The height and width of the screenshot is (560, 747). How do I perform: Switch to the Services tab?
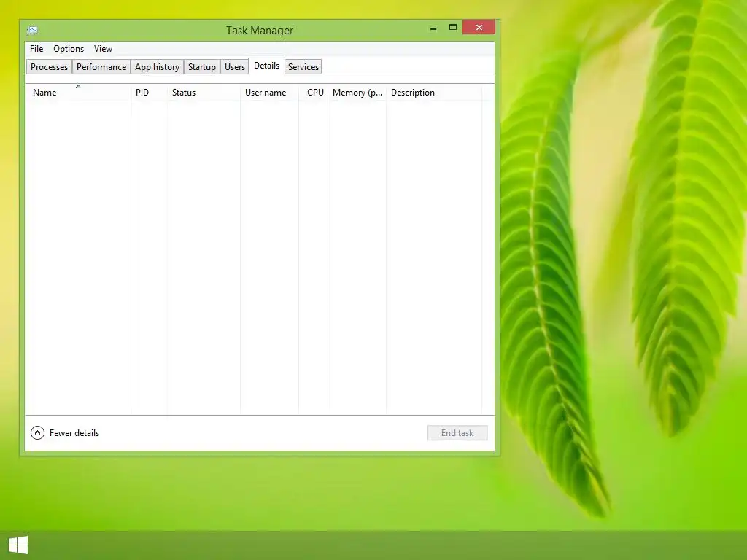[303, 66]
